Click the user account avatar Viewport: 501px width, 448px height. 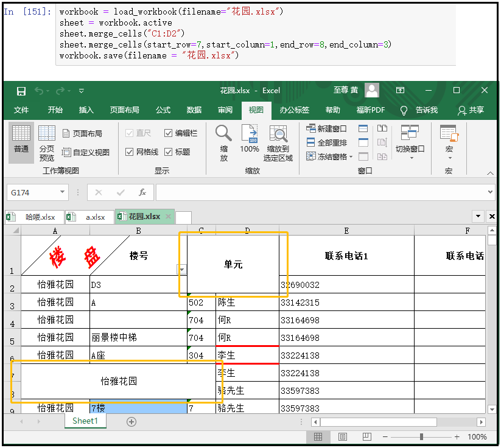tap(372, 91)
